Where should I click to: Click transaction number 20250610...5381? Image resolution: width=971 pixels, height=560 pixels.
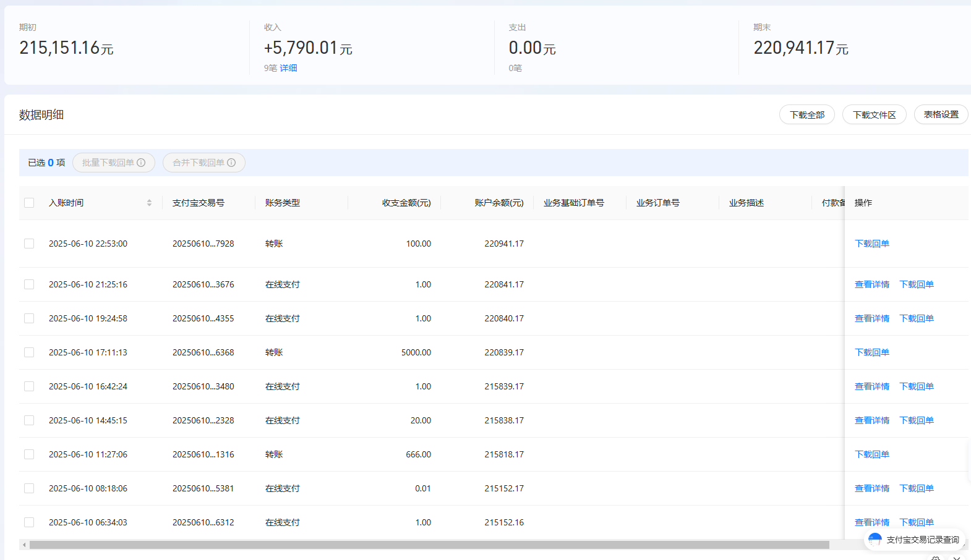(x=203, y=488)
